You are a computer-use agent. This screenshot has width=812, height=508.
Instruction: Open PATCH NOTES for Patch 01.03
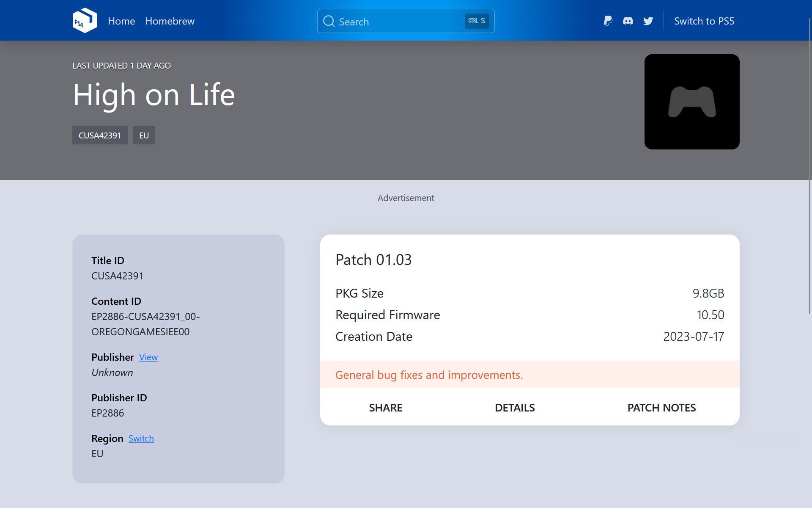(661, 407)
